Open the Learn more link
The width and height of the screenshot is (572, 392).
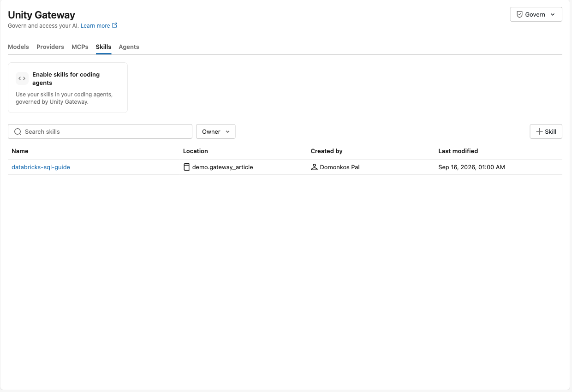coord(95,26)
